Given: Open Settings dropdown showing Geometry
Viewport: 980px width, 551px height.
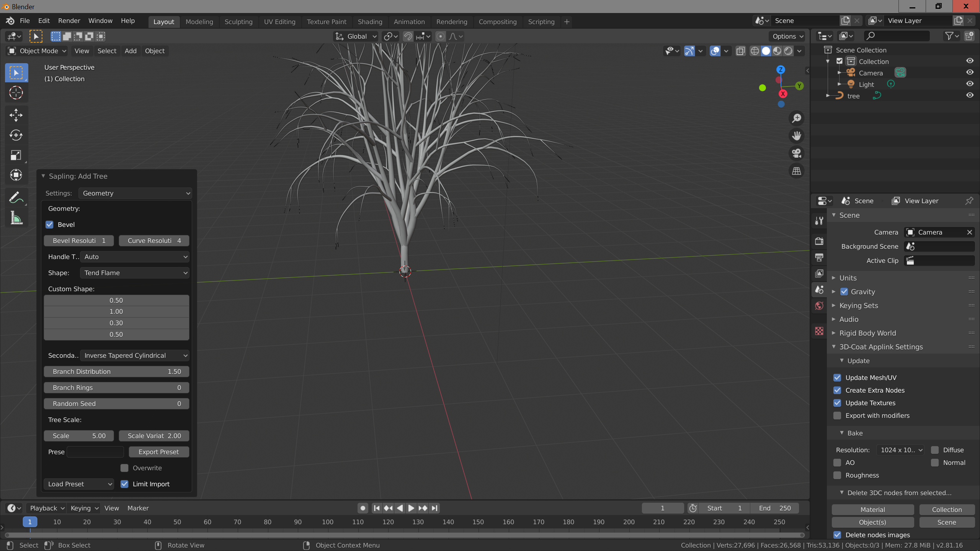Looking at the screenshot, I should (x=135, y=193).
